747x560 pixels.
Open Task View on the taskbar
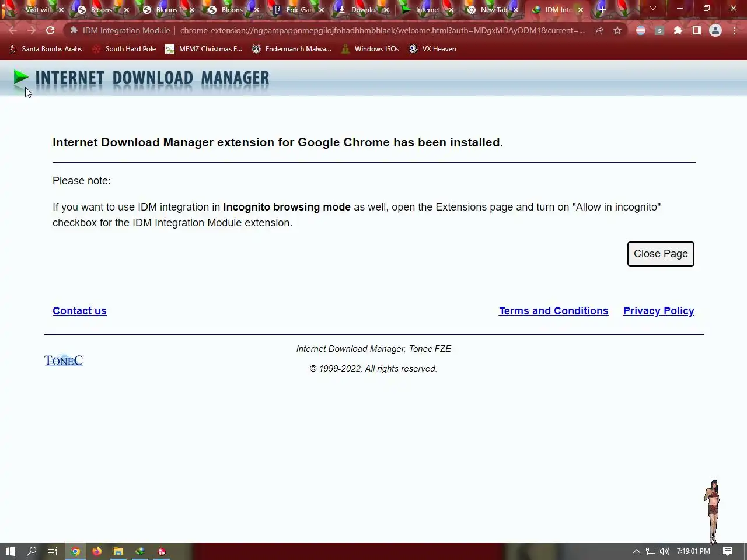[52, 551]
